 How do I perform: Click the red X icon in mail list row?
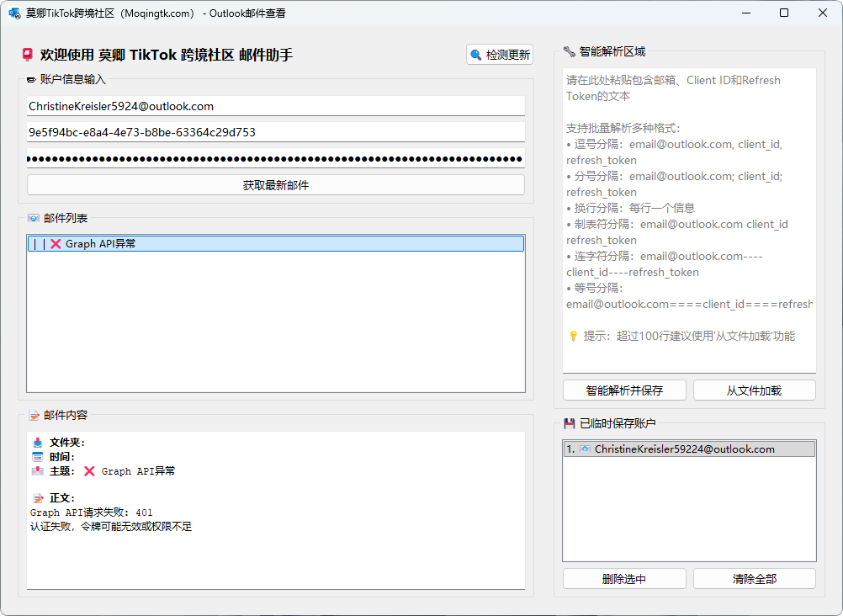coord(56,244)
